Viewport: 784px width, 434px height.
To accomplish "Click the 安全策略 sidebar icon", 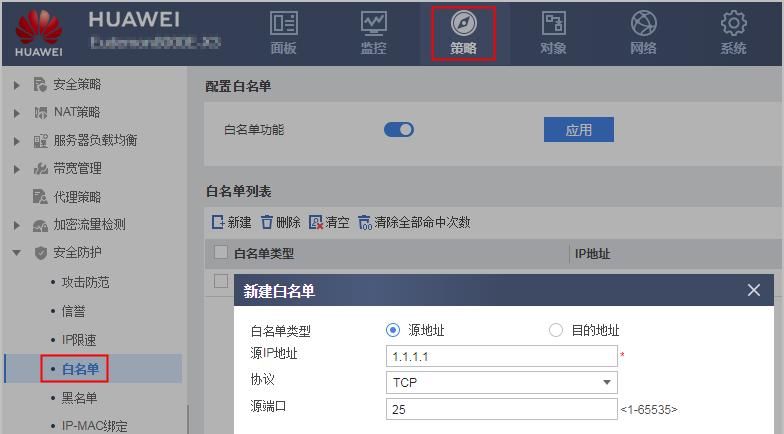I will [40, 84].
